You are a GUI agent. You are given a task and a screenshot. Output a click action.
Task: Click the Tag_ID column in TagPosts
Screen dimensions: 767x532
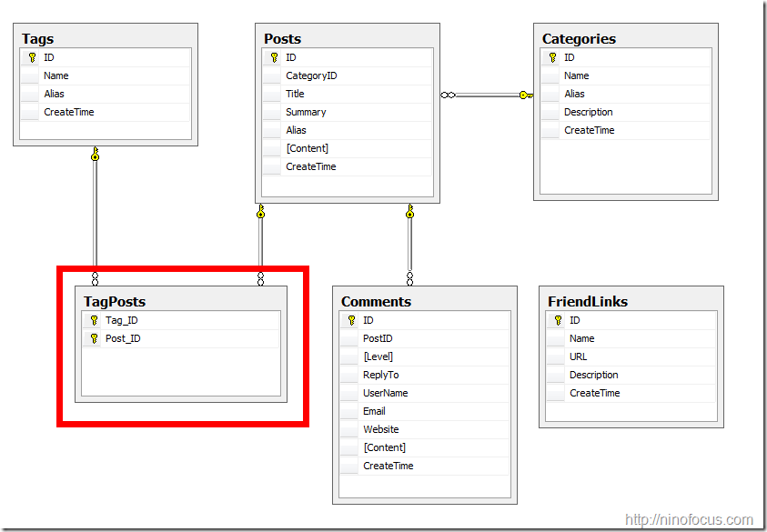tap(181, 320)
